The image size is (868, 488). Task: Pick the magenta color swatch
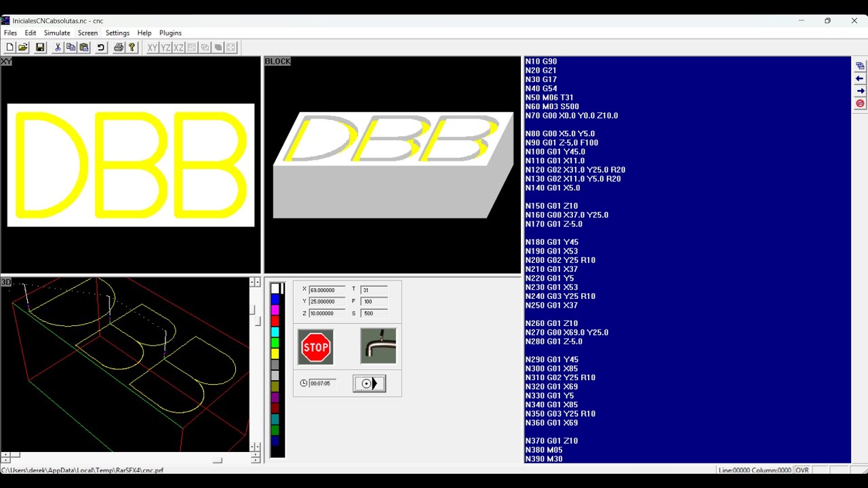coord(275,310)
